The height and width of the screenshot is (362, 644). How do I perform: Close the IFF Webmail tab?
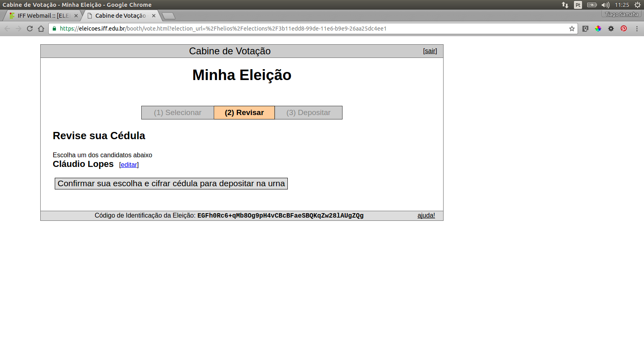pyautogui.click(x=76, y=16)
